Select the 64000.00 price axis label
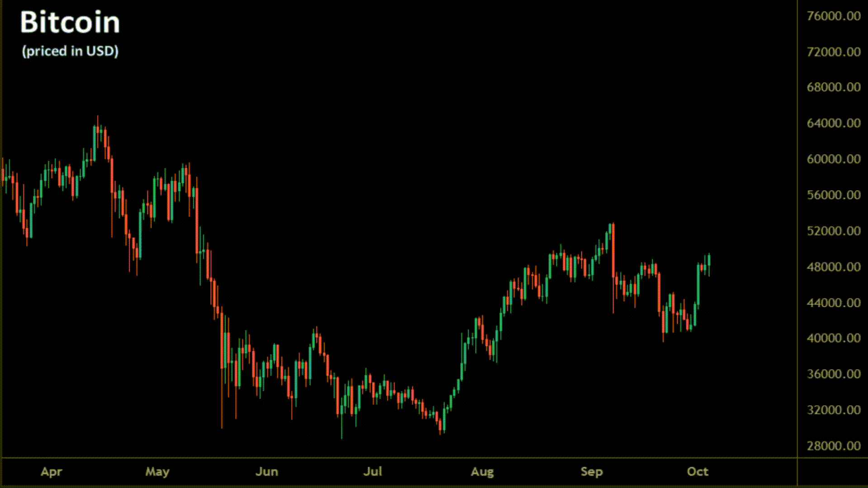The image size is (868, 488). click(833, 123)
